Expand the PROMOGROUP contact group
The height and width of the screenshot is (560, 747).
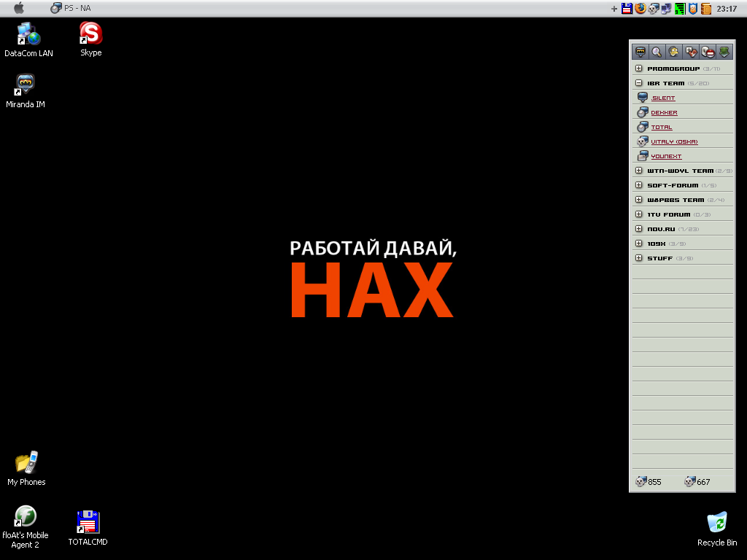pyautogui.click(x=639, y=69)
